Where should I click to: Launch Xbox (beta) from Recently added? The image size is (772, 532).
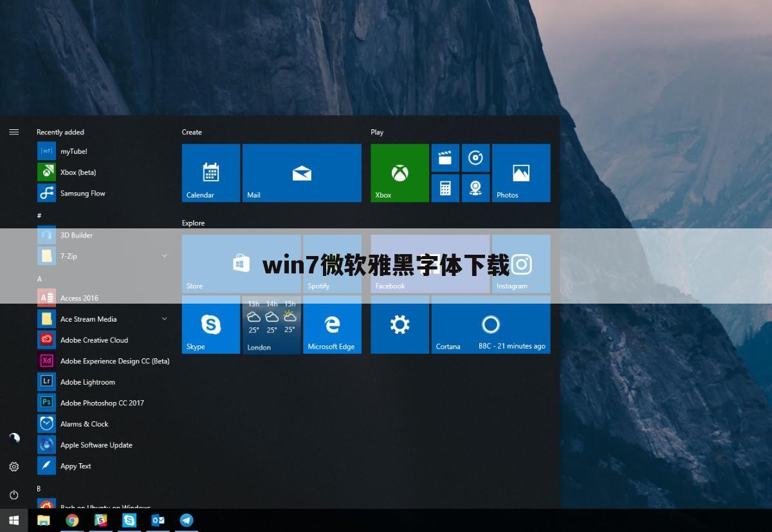pos(103,172)
